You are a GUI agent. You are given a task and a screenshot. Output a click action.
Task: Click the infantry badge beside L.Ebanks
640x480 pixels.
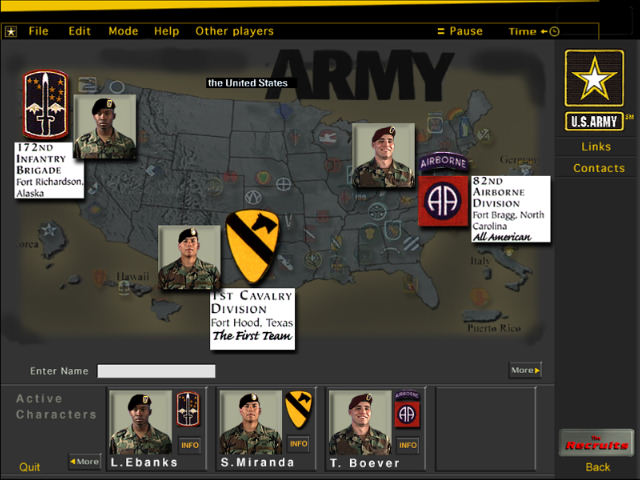(188, 409)
